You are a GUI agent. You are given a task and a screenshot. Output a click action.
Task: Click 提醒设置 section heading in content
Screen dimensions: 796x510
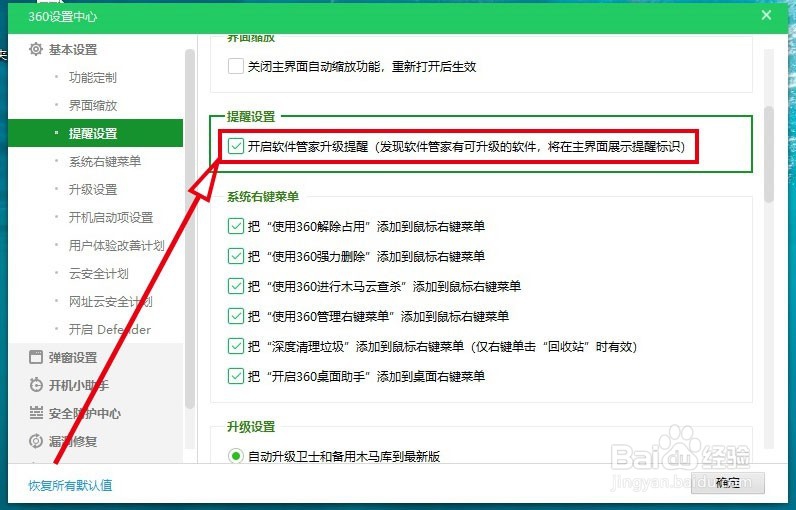point(251,116)
